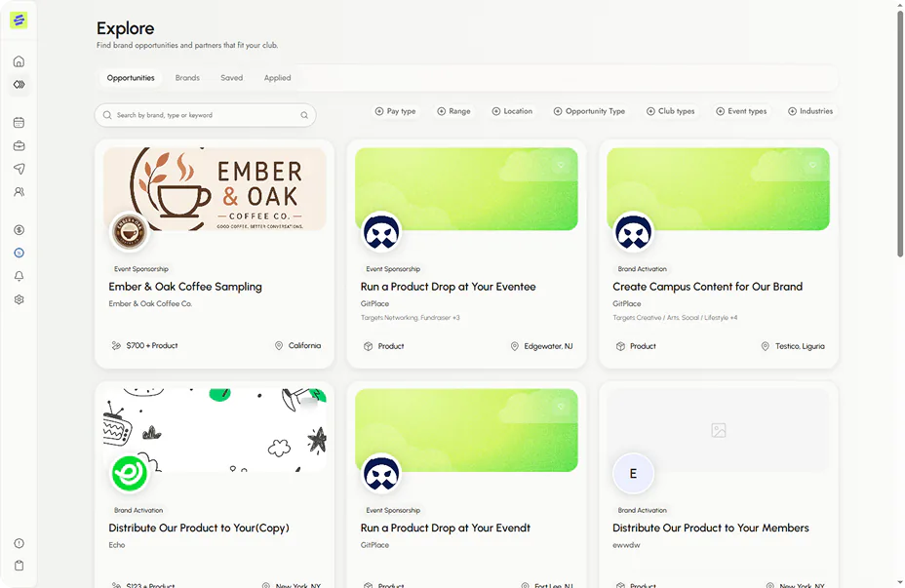Toggle heart on 'Create Campus Content for Our Brand' card
Viewport: 905px width, 588px height.
click(812, 166)
